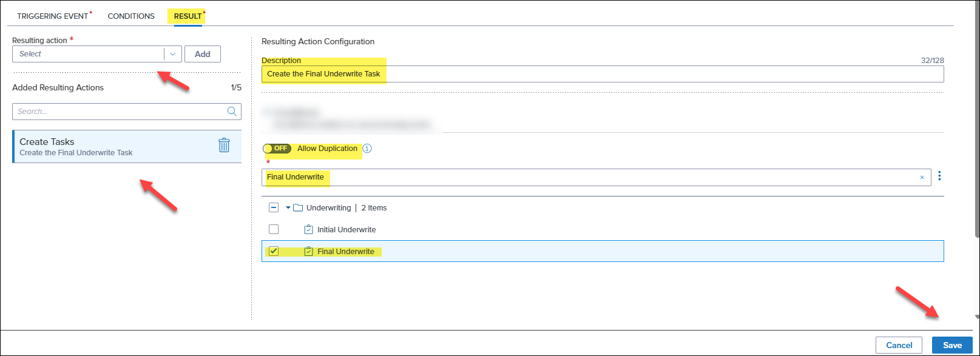The image size is (980, 356).
Task: Click the Underwriting folder icon
Action: [x=298, y=208]
